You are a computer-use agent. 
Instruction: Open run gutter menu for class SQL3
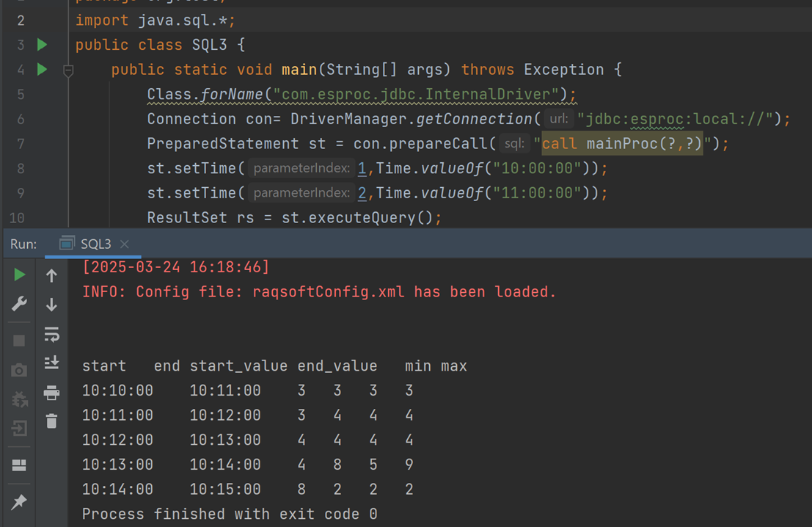(42, 45)
